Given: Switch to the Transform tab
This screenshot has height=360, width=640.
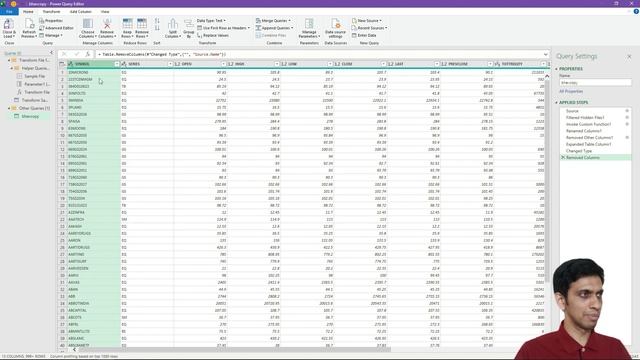Looking at the screenshot, I should 51,12.
